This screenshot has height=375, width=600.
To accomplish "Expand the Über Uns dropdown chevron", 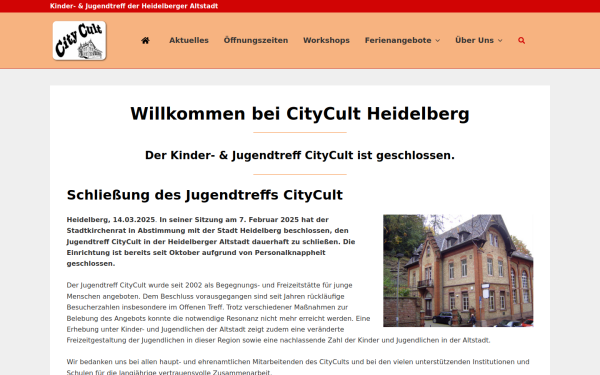I will pos(500,41).
